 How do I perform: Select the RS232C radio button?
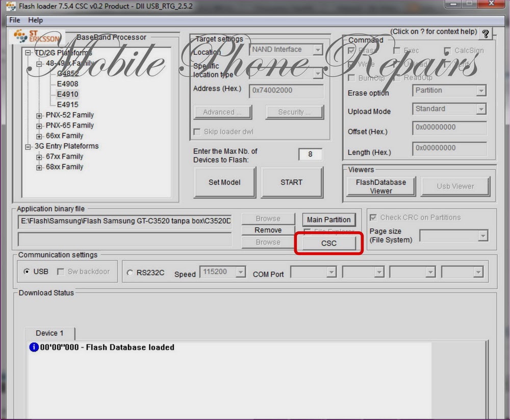130,273
